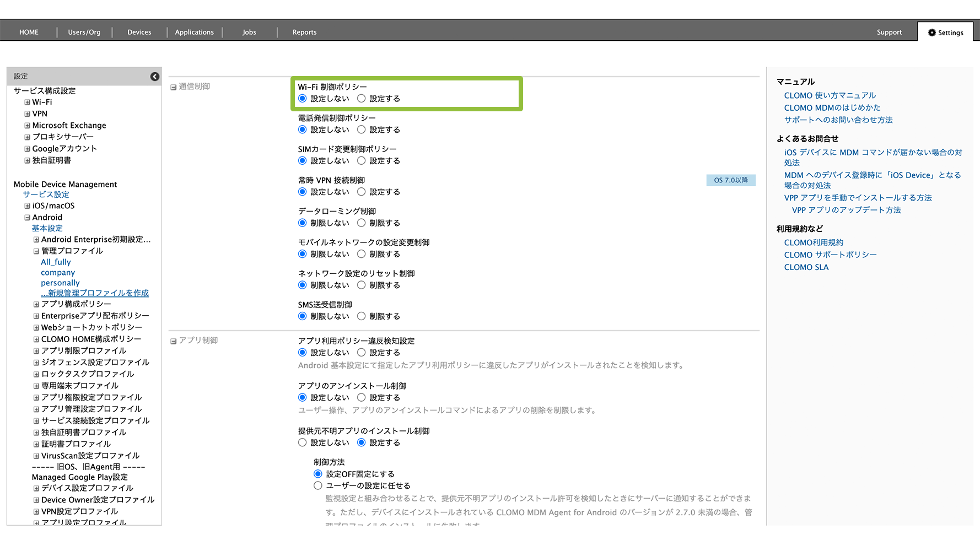This screenshot has width=980, height=551.
Task: Click …新規管理プロファイルを作成 link
Action: point(95,293)
